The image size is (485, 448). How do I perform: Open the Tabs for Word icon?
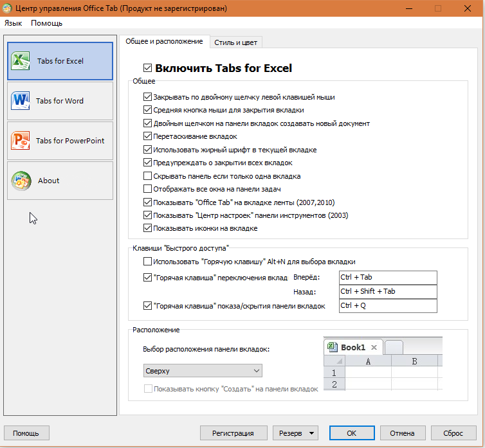pyautogui.click(x=21, y=100)
